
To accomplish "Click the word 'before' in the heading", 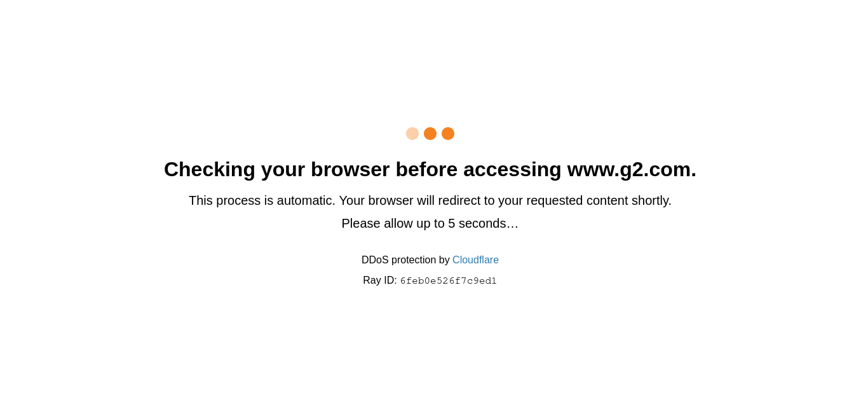I will 426,169.
